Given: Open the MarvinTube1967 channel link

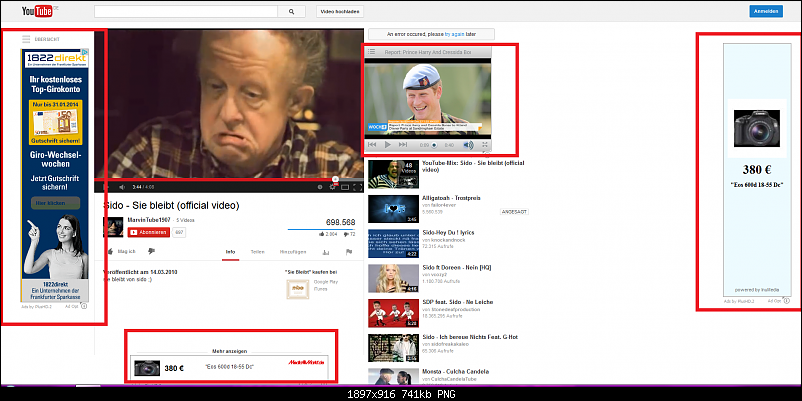Looking at the screenshot, I should coord(149,220).
